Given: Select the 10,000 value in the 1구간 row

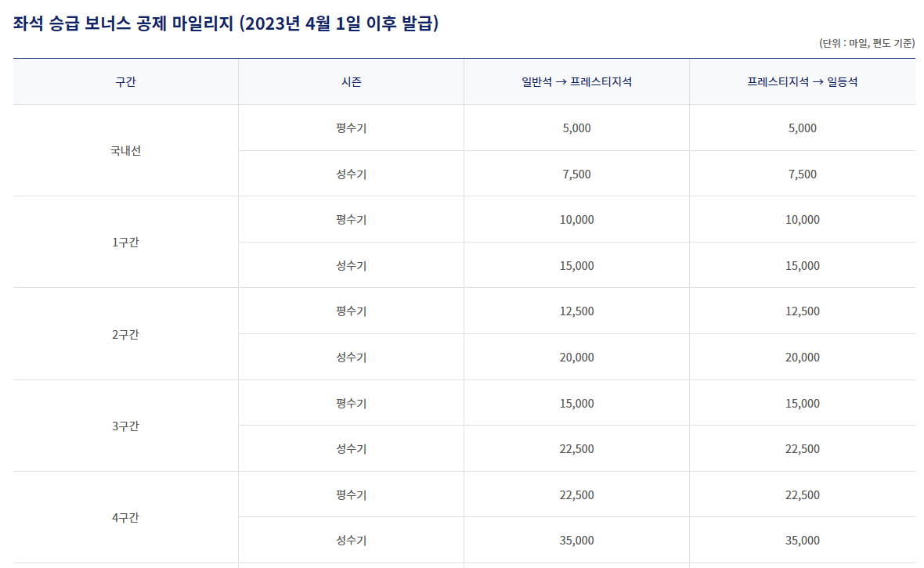Looking at the screenshot, I should pos(577,219).
